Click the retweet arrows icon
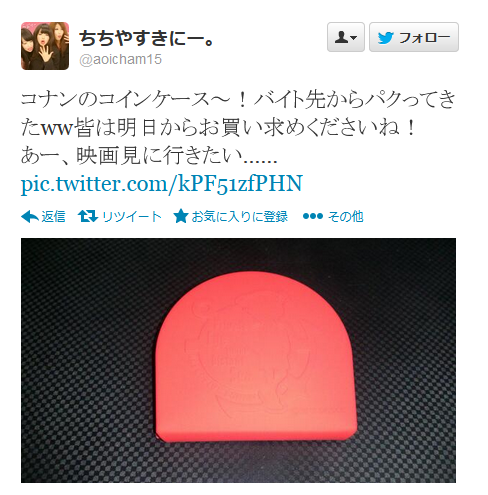The width and height of the screenshot is (488, 495). [88, 216]
